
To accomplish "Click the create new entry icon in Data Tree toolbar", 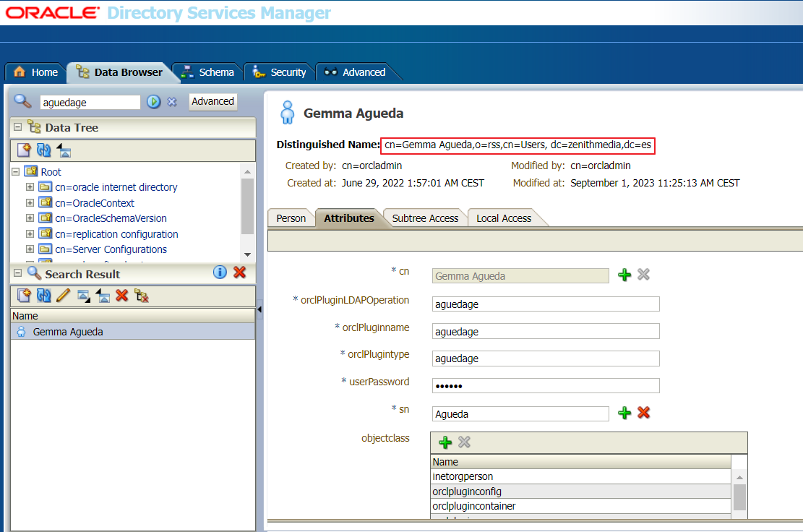I will 24,150.
